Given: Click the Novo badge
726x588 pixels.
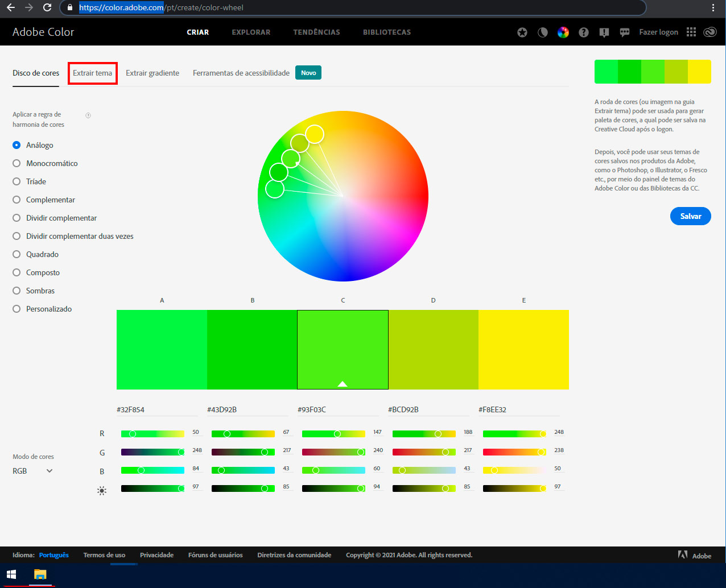Looking at the screenshot, I should tap(308, 73).
